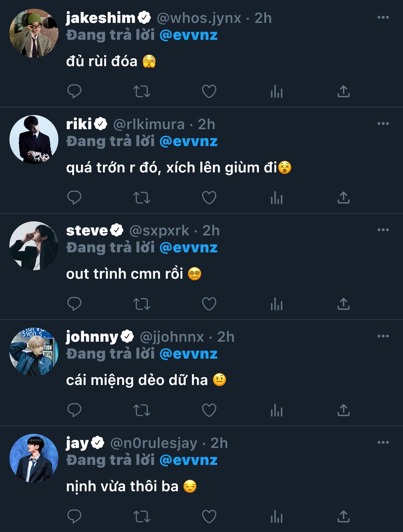Open more options on jakeshim's tweet
This screenshot has height=532, width=403.
tap(383, 18)
